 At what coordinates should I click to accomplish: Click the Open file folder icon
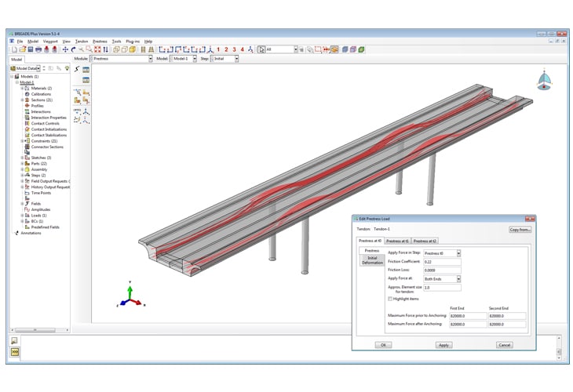click(x=23, y=49)
